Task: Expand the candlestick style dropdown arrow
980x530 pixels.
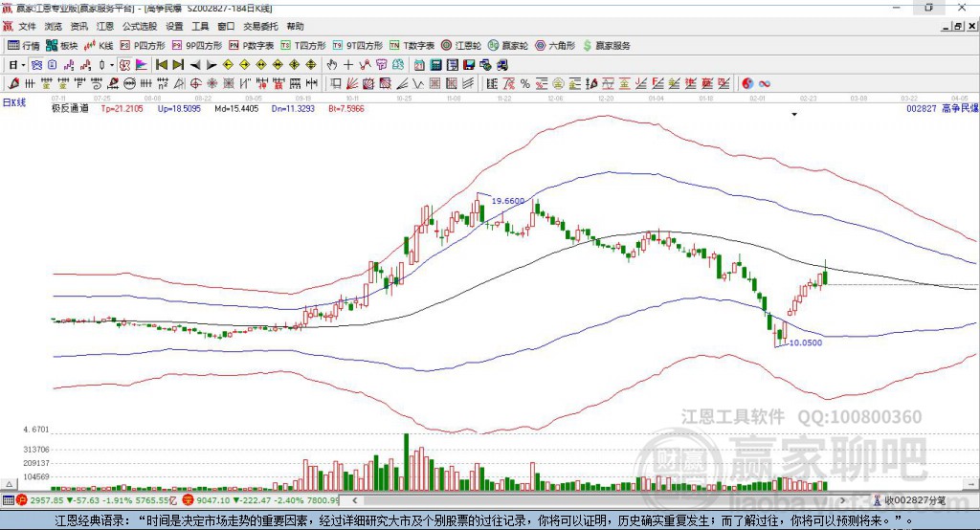Action: point(113,65)
